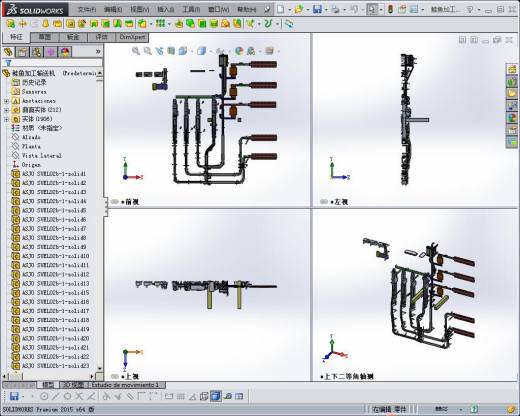
Task: Click the Save icon in top toolbar
Action: click(317, 9)
